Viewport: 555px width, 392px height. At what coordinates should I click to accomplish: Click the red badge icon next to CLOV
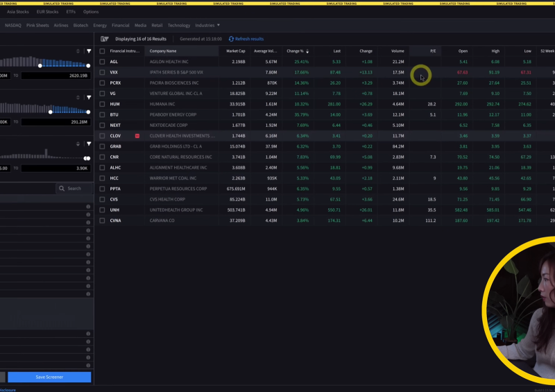pos(137,136)
